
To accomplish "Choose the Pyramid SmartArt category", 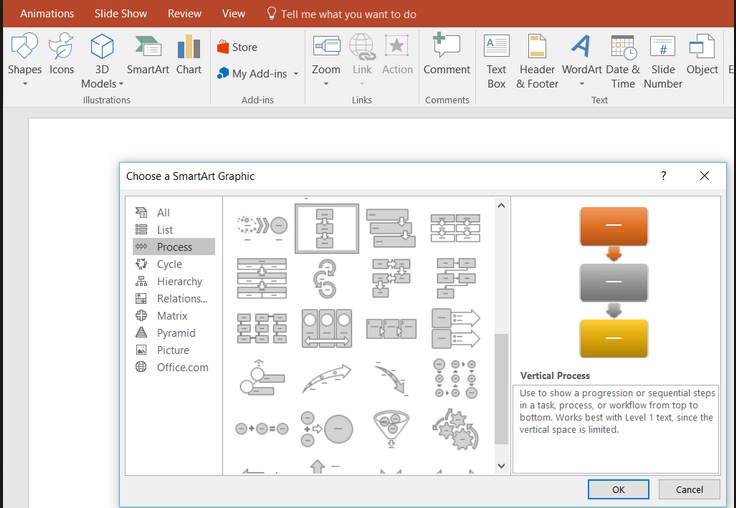I will [176, 333].
